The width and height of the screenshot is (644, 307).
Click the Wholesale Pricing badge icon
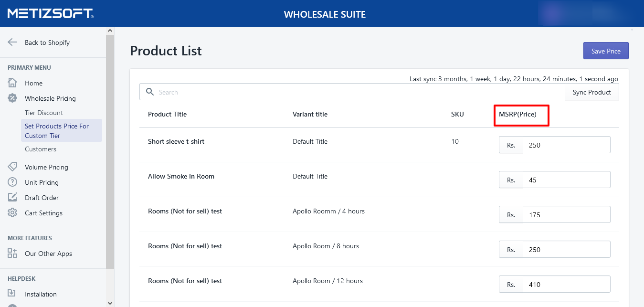pos(12,98)
